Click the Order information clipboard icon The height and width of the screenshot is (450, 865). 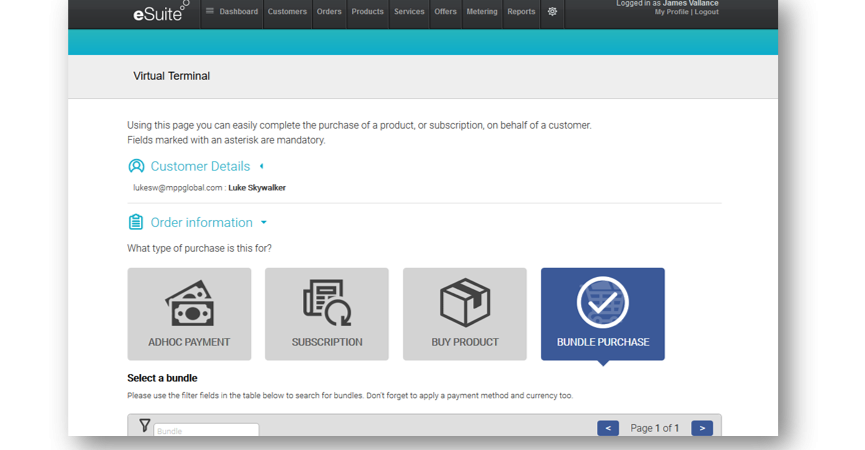tap(136, 222)
